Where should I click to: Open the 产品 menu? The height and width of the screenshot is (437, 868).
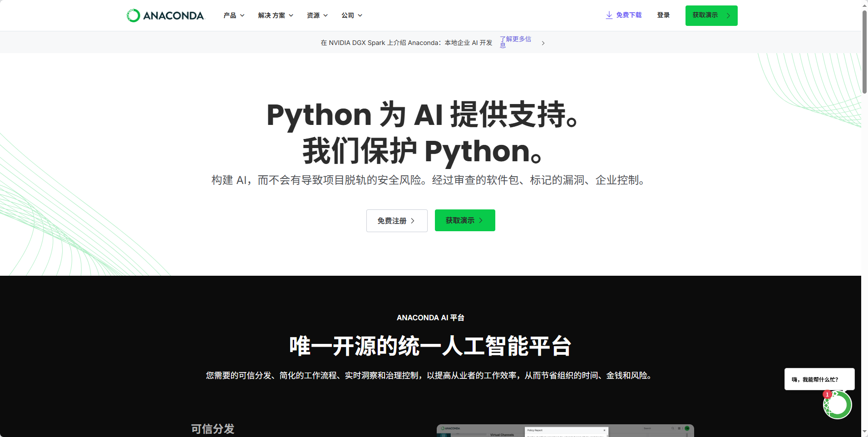tap(233, 15)
